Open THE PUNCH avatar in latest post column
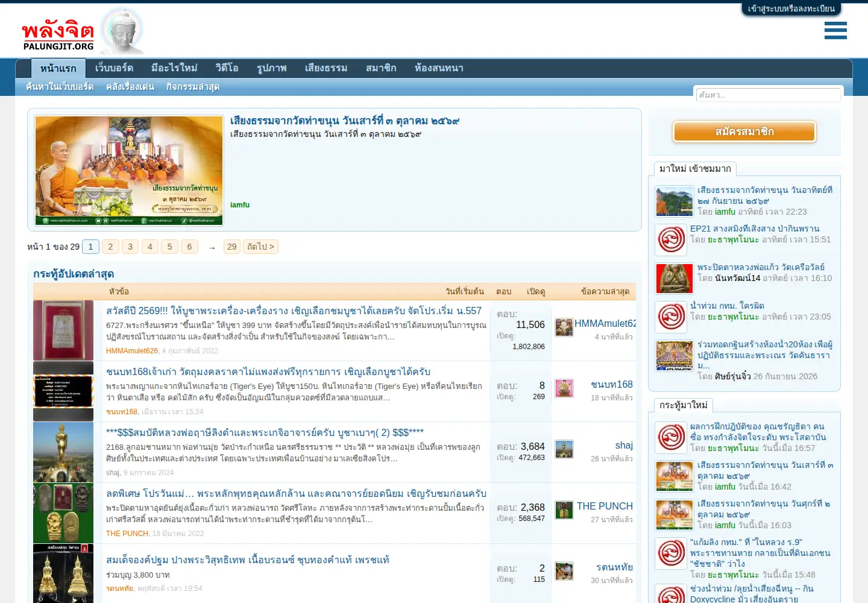This screenshot has width=868, height=603. [x=564, y=510]
